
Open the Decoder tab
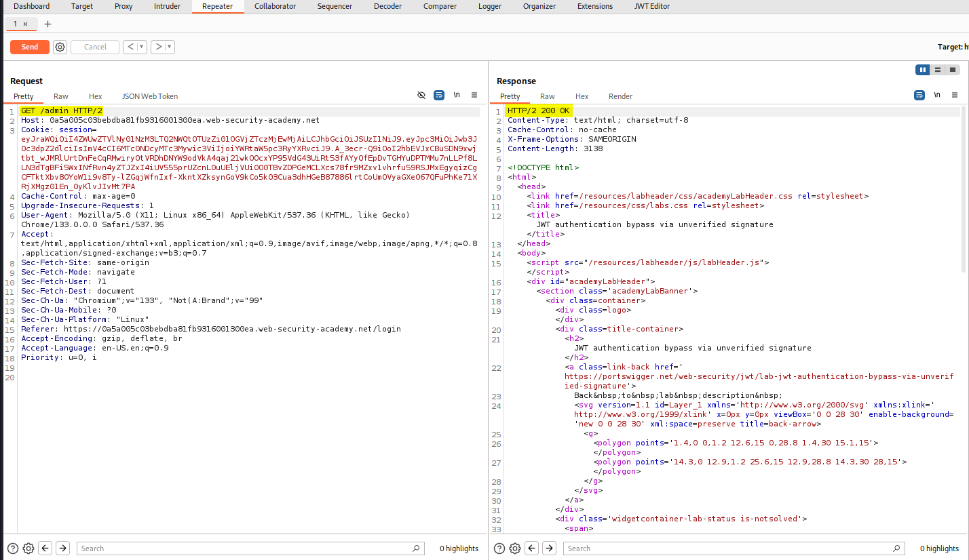click(x=387, y=6)
